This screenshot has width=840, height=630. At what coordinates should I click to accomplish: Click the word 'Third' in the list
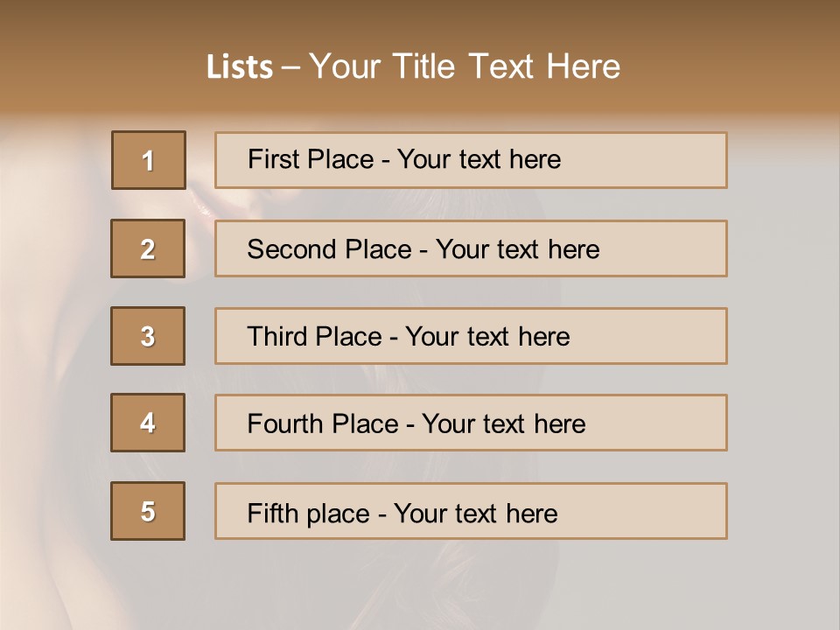tap(276, 337)
